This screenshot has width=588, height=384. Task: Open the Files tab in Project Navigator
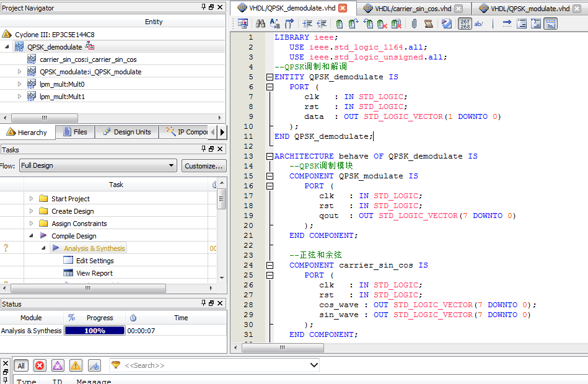pos(74,131)
